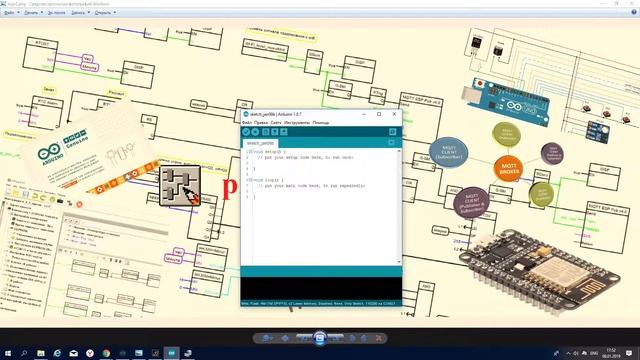Click the Verify checkmark button in Arduino

(x=246, y=131)
